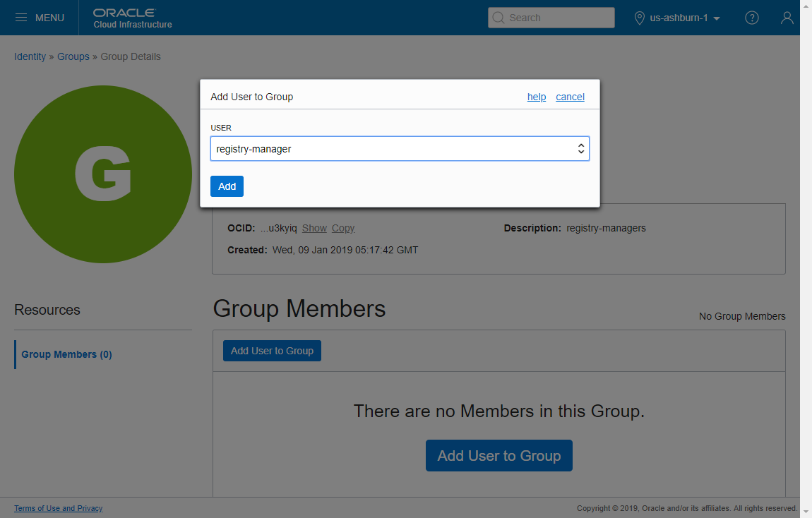Open Groups from the breadcrumb trail
The image size is (812, 518).
point(73,56)
